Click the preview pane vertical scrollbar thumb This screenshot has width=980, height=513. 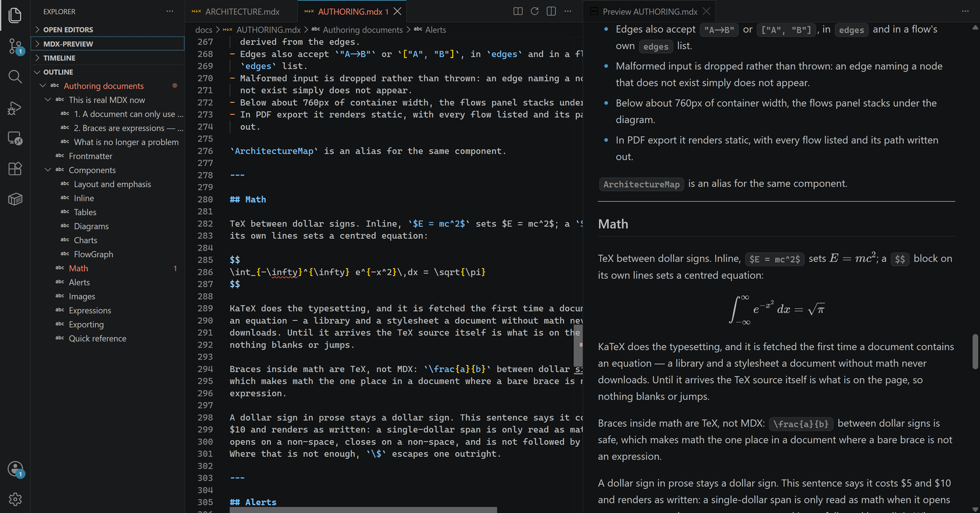click(975, 351)
